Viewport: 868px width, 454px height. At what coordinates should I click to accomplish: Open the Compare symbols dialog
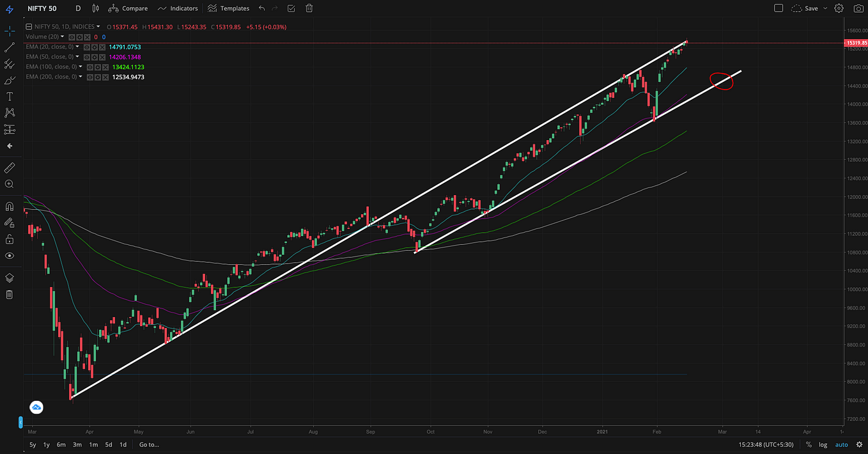point(128,8)
